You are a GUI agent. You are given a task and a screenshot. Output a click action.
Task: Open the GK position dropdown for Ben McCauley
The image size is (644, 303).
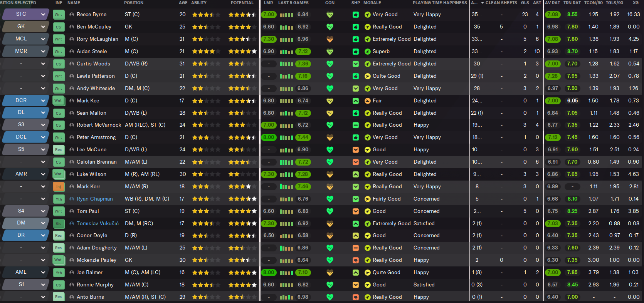coord(43,27)
